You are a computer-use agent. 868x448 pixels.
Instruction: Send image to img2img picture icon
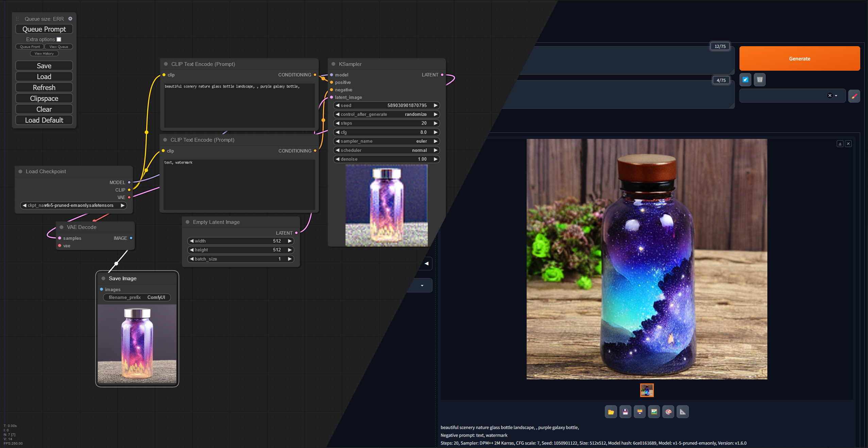tap(654, 412)
